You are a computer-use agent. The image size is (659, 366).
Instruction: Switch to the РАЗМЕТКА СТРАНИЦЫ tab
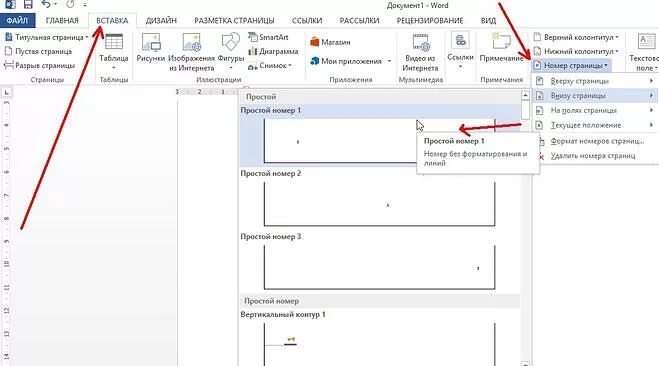[234, 20]
